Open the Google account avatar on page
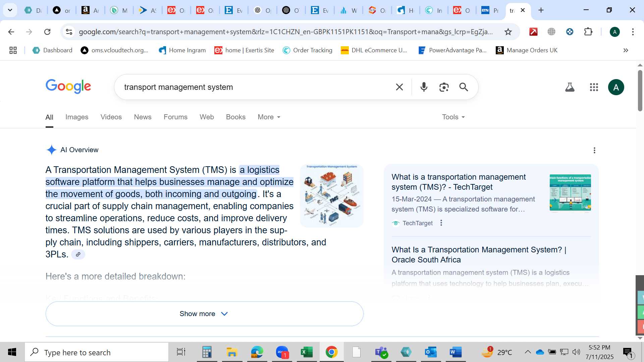This screenshot has width=644, height=362. point(616,87)
